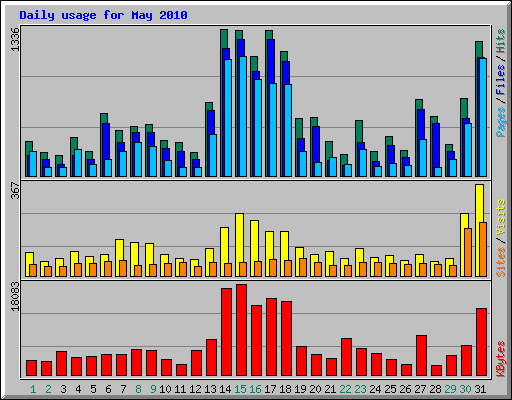The image size is (512, 400).
Task: Click day label 23 on the axis
Action: click(x=360, y=389)
